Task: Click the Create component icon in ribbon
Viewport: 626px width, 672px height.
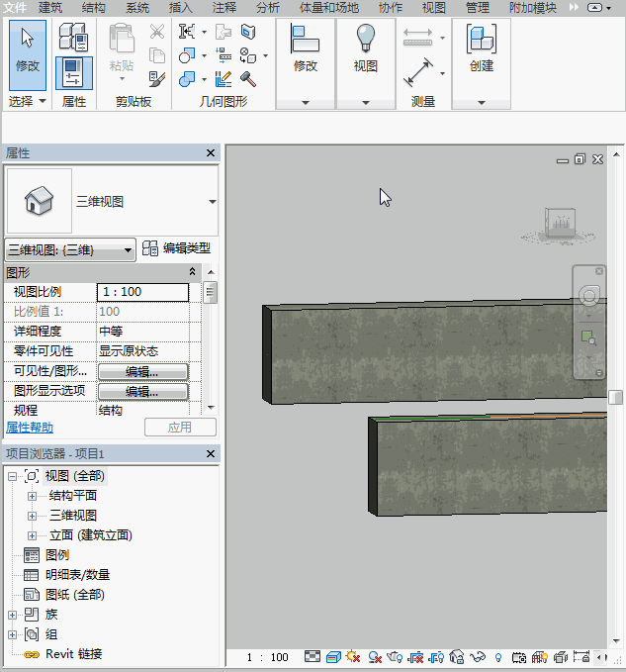Action: [481, 49]
